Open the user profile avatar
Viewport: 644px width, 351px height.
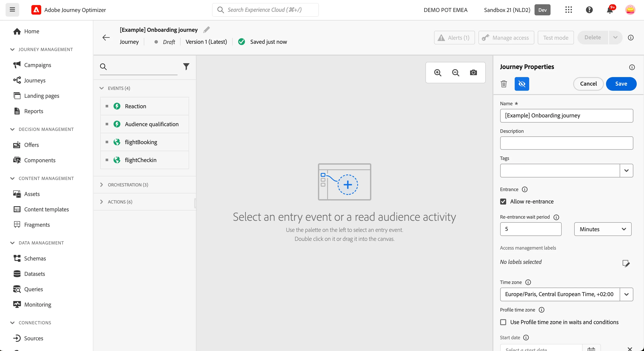pyautogui.click(x=630, y=10)
